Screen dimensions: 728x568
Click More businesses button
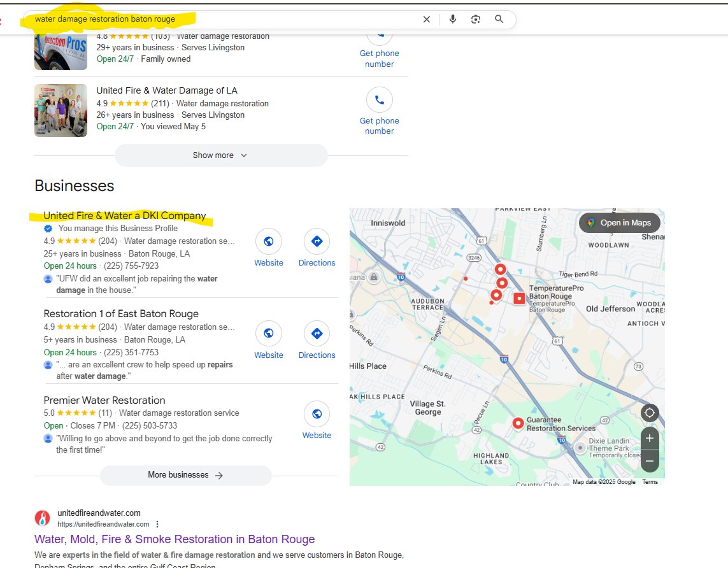pyautogui.click(x=186, y=475)
